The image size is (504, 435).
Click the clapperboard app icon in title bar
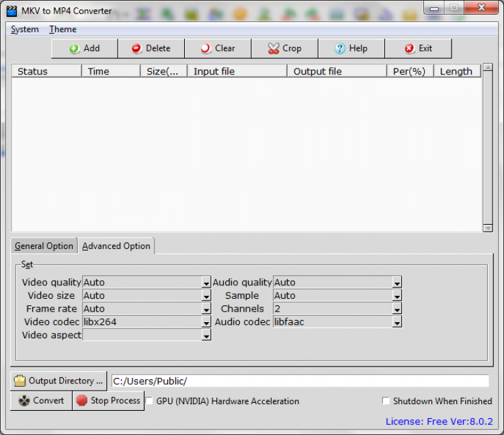12,11
